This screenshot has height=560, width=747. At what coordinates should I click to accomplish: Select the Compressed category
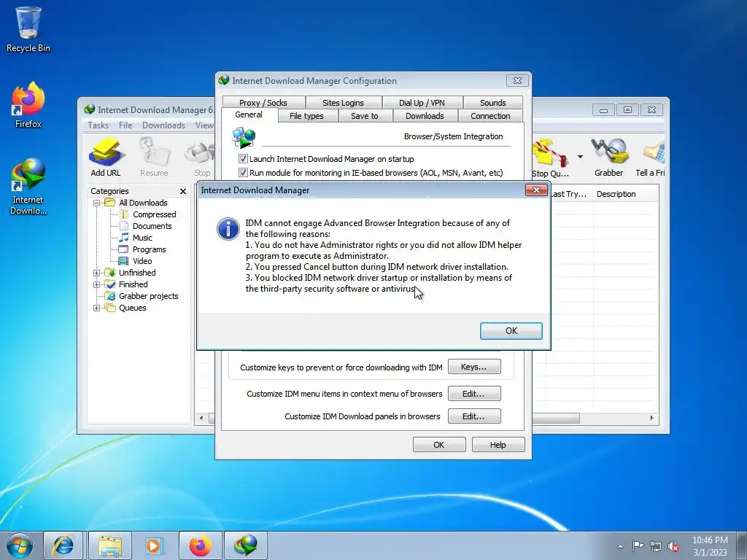click(x=154, y=214)
